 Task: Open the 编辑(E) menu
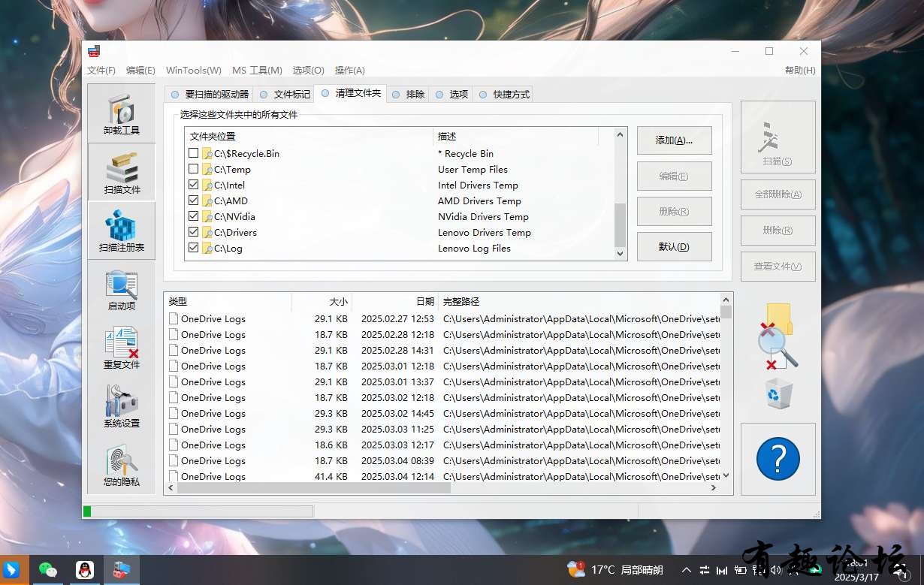pos(140,70)
